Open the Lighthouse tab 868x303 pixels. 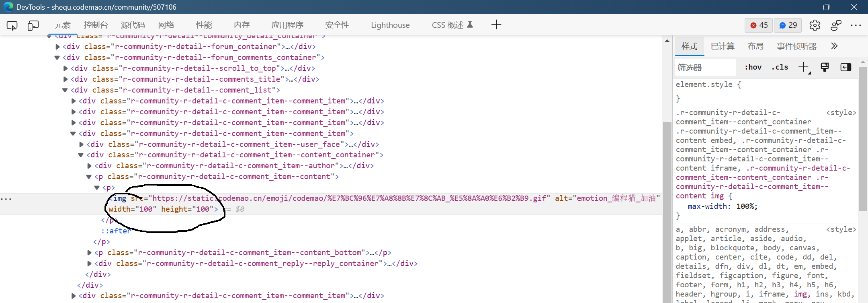point(390,25)
